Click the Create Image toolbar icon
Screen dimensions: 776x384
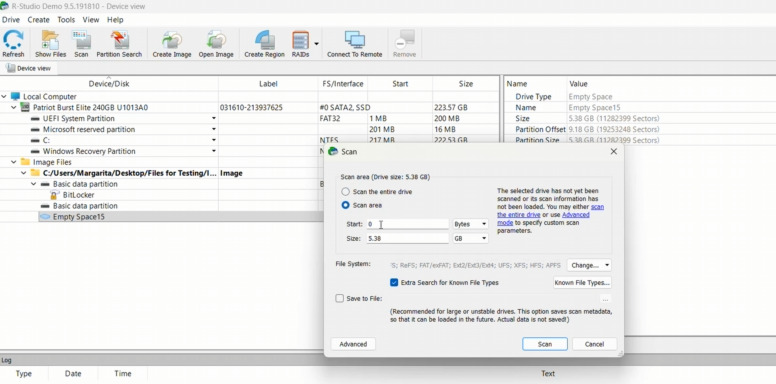click(172, 40)
